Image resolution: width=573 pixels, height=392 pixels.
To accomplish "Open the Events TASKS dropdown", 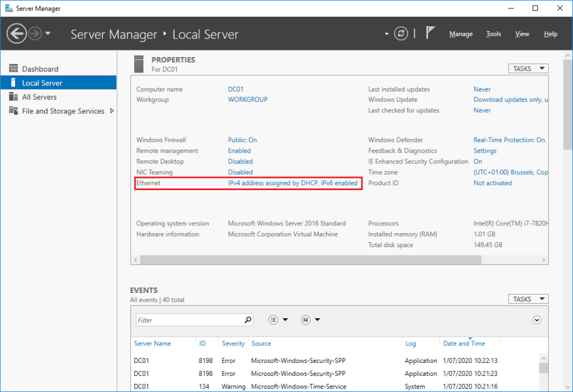I will (528, 299).
